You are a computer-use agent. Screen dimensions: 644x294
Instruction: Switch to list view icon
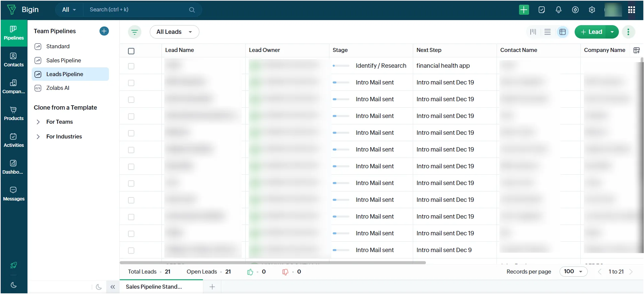(548, 32)
